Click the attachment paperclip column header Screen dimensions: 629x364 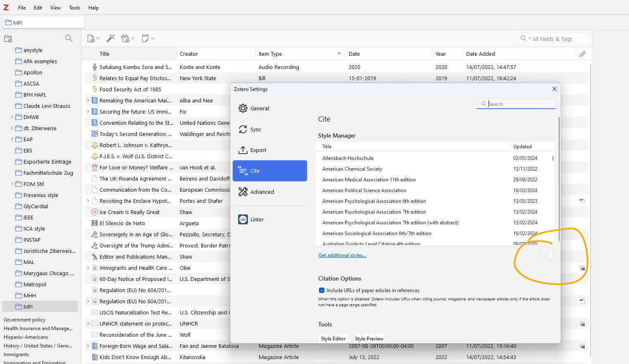click(582, 54)
